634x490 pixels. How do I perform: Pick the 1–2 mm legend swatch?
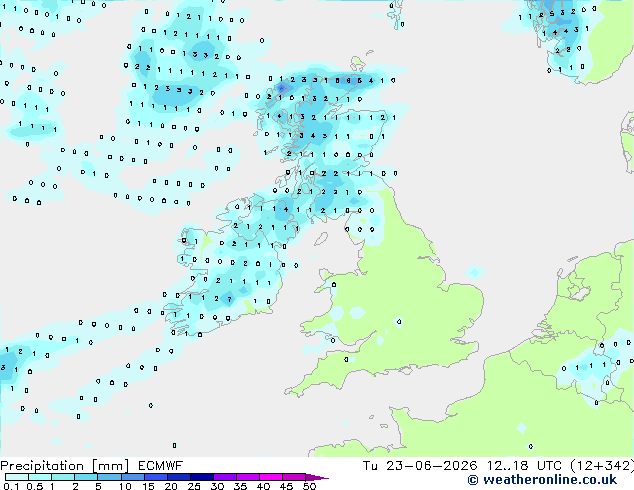[x=63, y=477]
